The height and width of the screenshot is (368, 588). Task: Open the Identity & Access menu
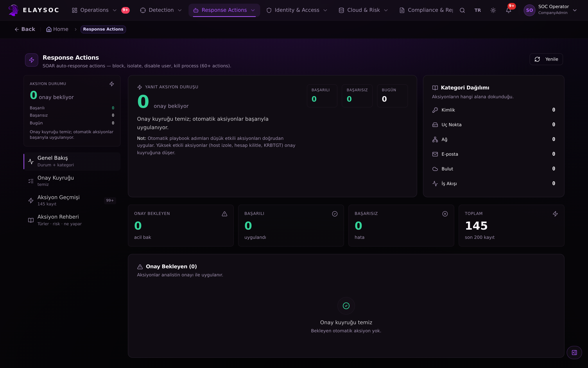tap(297, 10)
